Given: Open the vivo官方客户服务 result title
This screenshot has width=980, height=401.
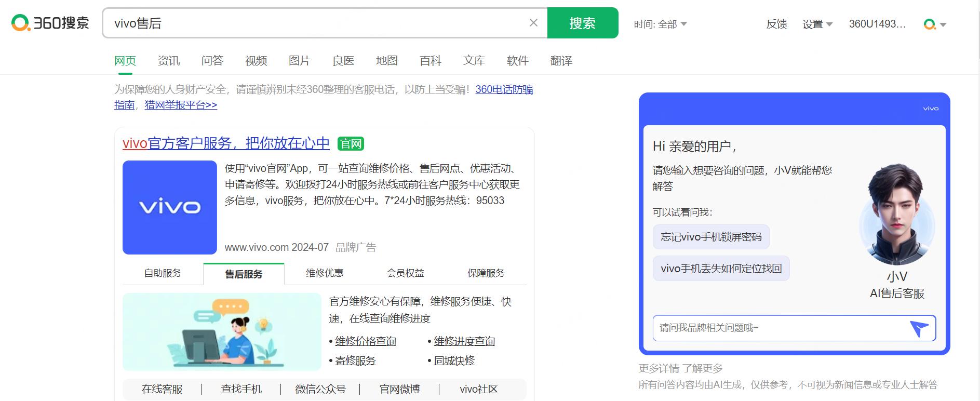Looking at the screenshot, I should pyautogui.click(x=226, y=143).
